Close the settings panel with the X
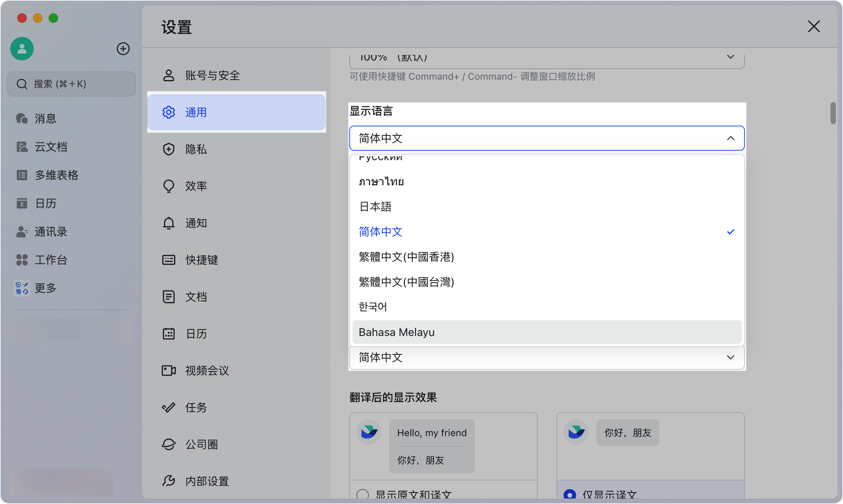 tap(814, 27)
